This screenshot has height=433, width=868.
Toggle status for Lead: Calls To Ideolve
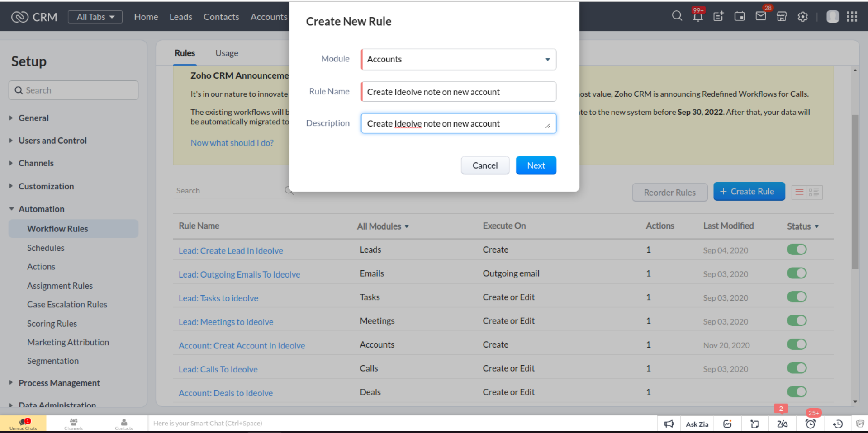[x=797, y=368]
